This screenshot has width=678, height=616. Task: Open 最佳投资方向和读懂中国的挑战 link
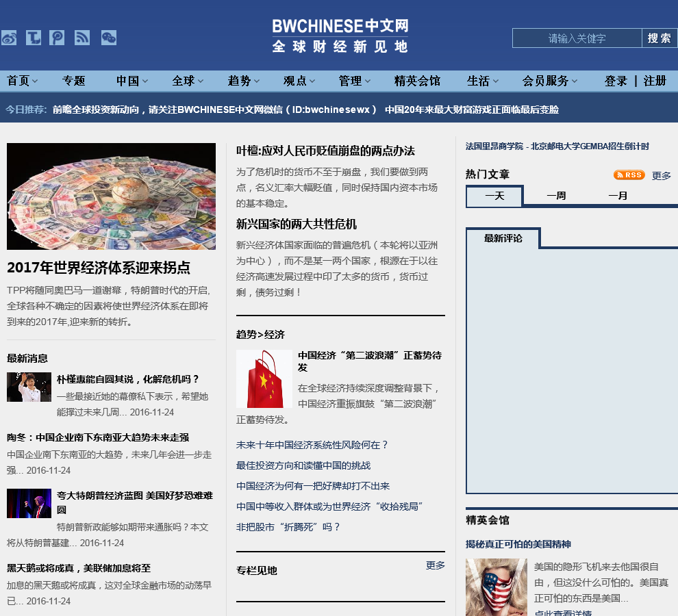[303, 465]
